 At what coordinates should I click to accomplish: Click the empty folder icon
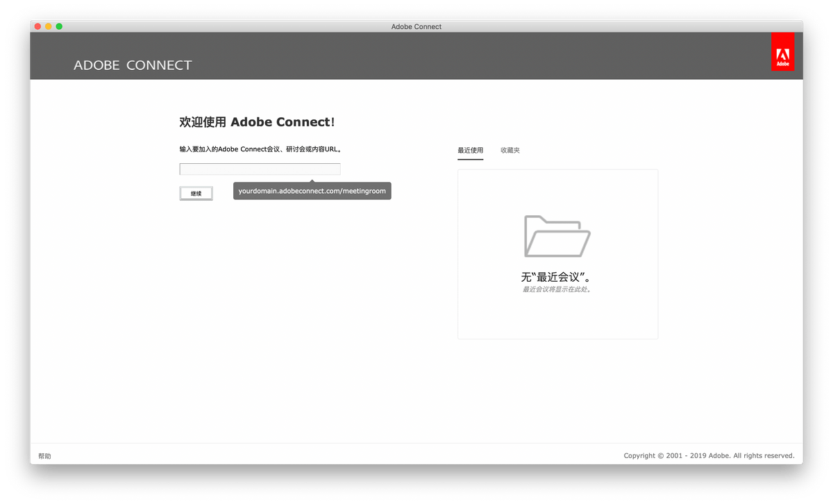click(557, 236)
